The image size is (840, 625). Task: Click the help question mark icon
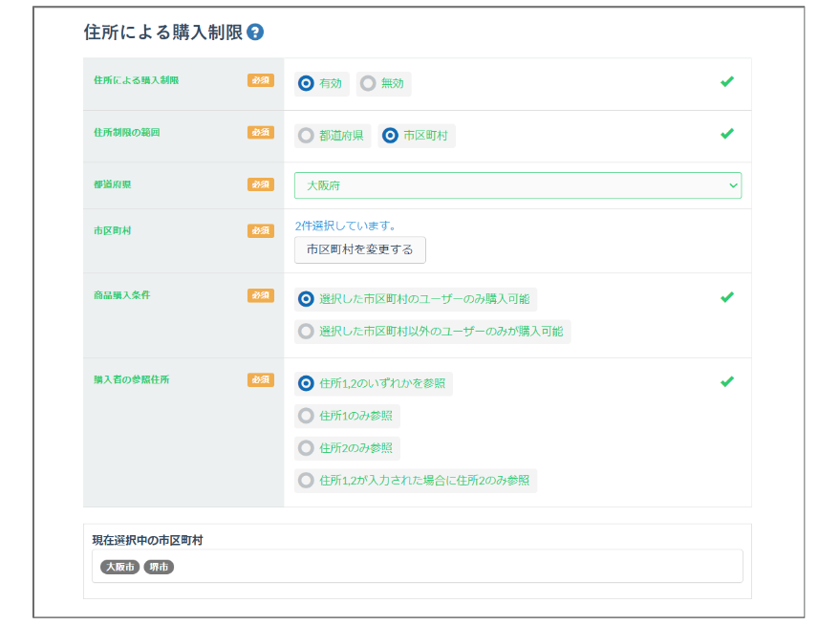pyautogui.click(x=255, y=32)
